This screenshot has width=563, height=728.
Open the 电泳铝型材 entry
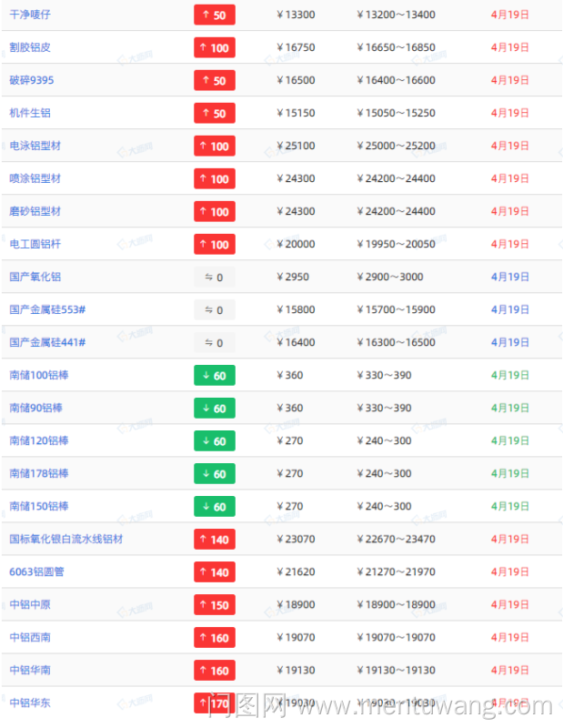pyautogui.click(x=35, y=146)
